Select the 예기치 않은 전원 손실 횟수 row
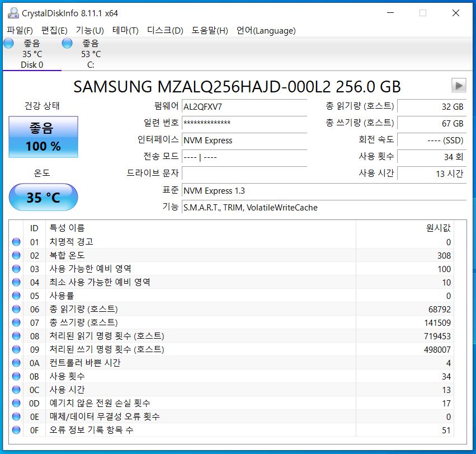Screen dimensions: 476x454 232,403
